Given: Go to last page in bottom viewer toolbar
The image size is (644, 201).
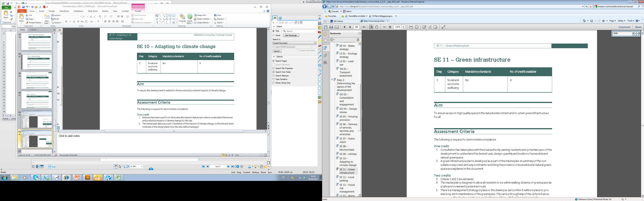Looking at the screenshot, I should (232, 166).
